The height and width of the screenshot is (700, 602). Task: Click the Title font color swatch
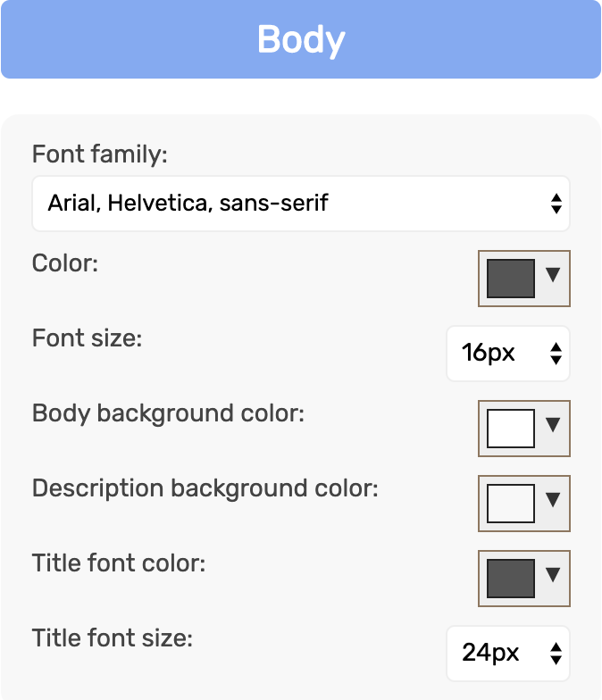coord(511,579)
